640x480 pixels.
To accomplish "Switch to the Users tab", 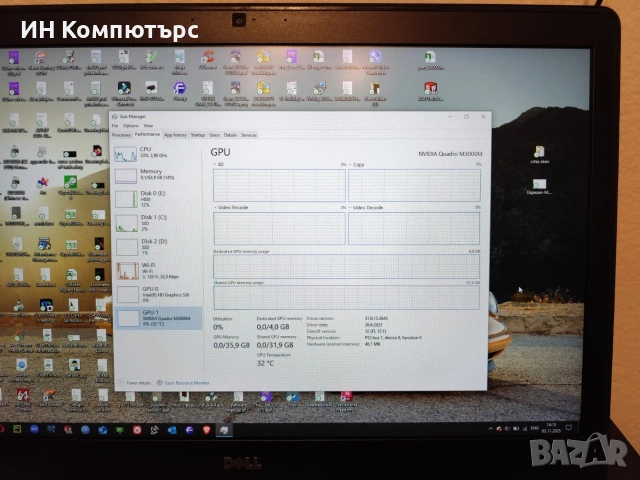I will coord(214,135).
